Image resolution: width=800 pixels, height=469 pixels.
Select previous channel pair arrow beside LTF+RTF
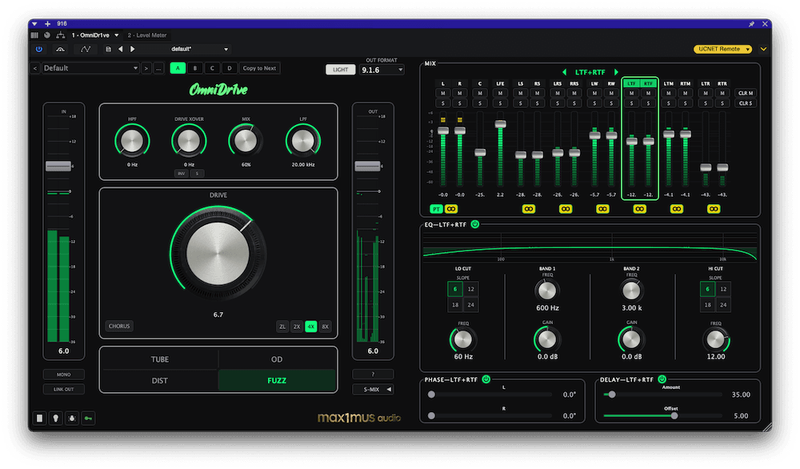564,72
